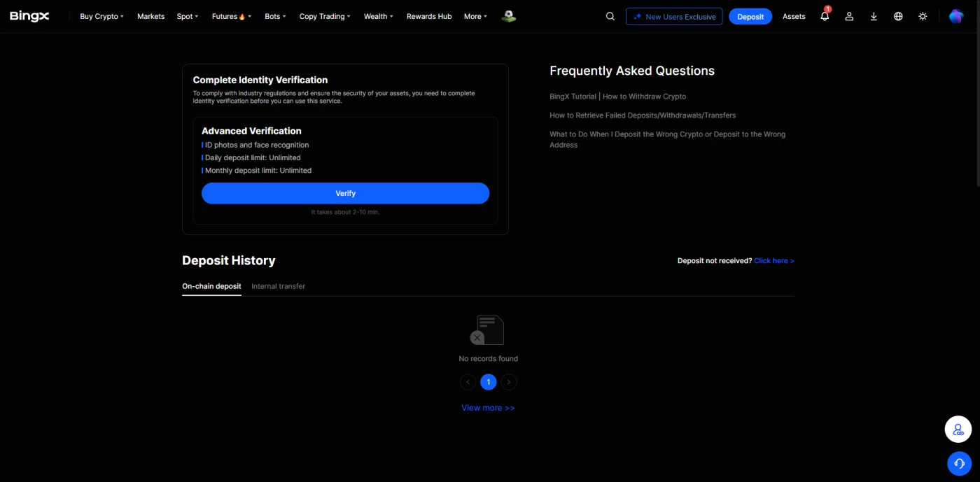Open the Markets page
The height and width of the screenshot is (482, 980).
151,16
